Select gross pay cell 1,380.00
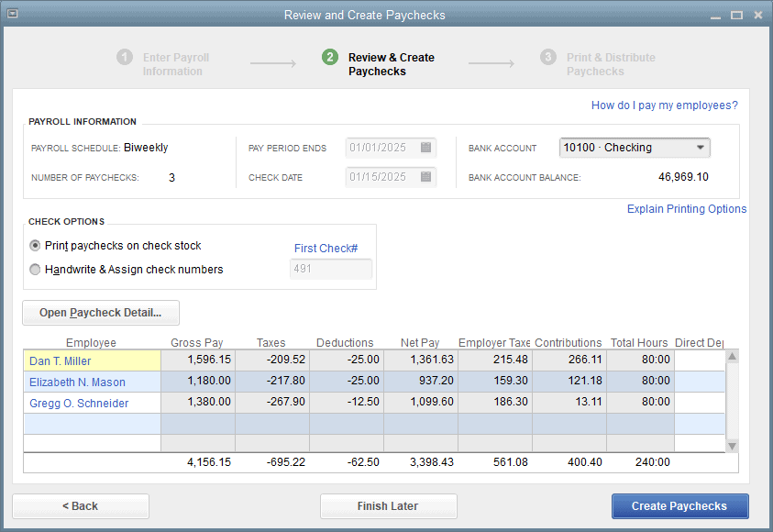This screenshot has height=532, width=773. click(x=198, y=402)
